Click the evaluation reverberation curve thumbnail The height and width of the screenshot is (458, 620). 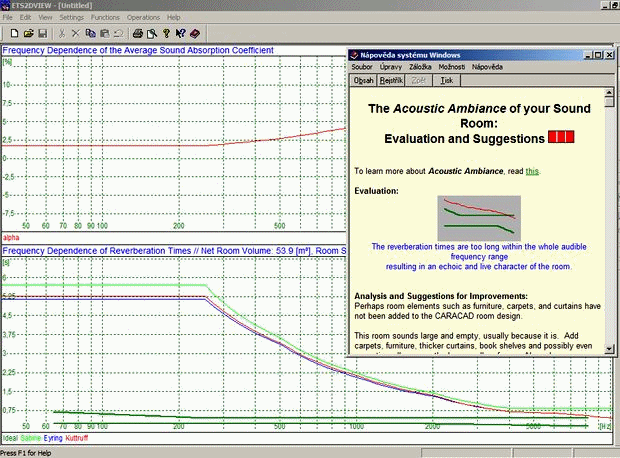click(x=479, y=218)
